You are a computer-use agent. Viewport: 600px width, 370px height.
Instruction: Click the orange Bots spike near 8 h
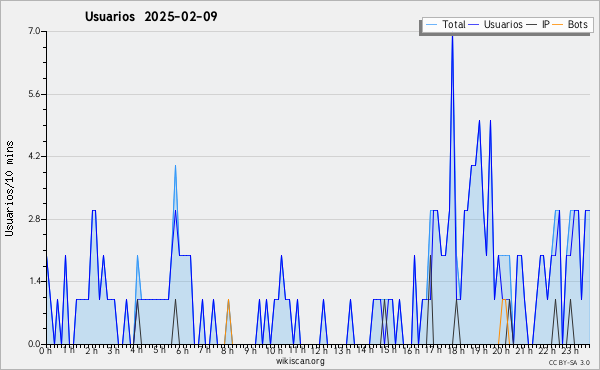(228, 301)
